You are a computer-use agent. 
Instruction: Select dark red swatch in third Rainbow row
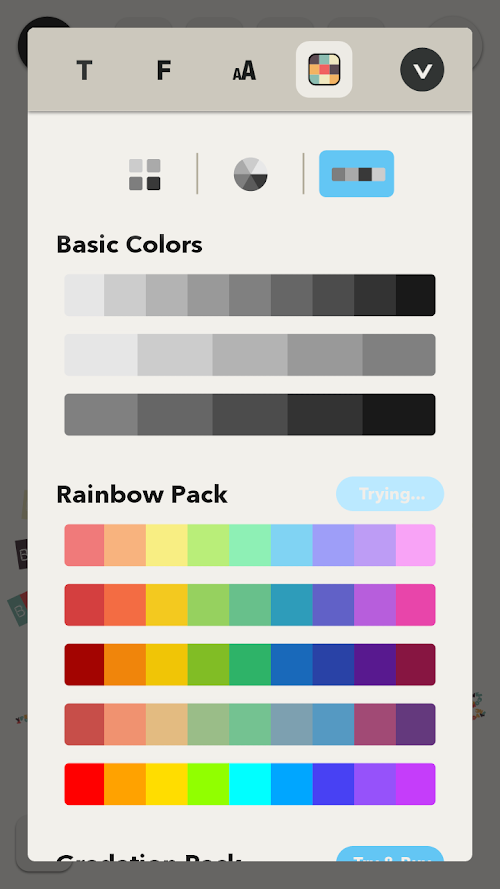coord(84,664)
